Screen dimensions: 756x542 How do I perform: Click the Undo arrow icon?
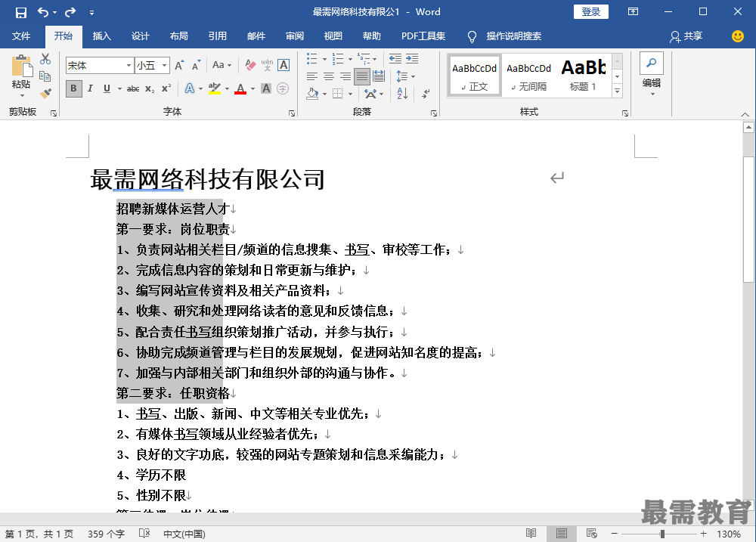coord(43,12)
